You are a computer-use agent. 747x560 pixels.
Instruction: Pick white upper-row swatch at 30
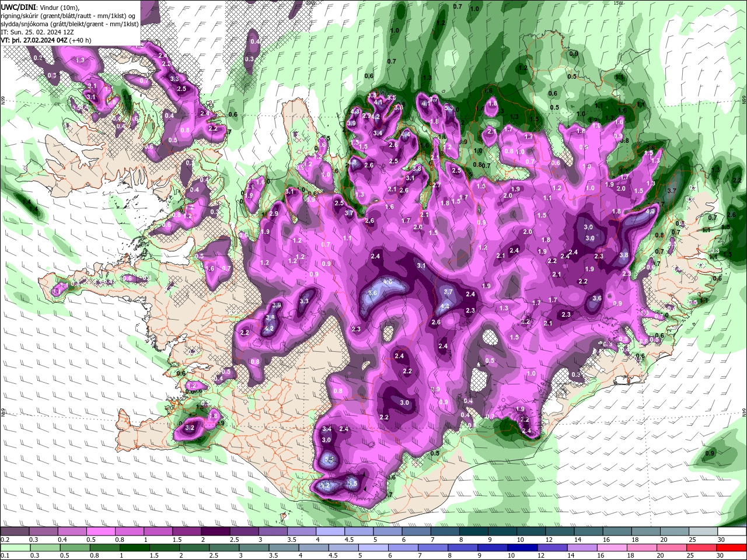[x=732, y=531]
